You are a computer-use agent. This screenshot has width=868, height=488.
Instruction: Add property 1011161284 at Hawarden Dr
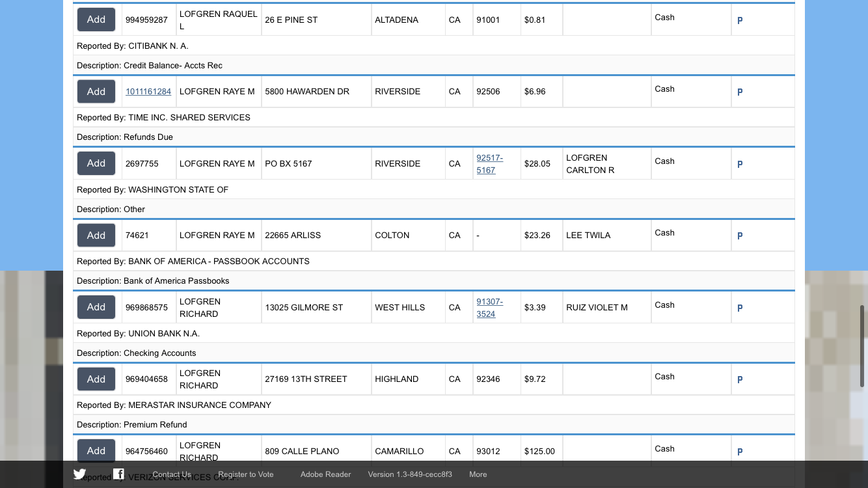96,92
